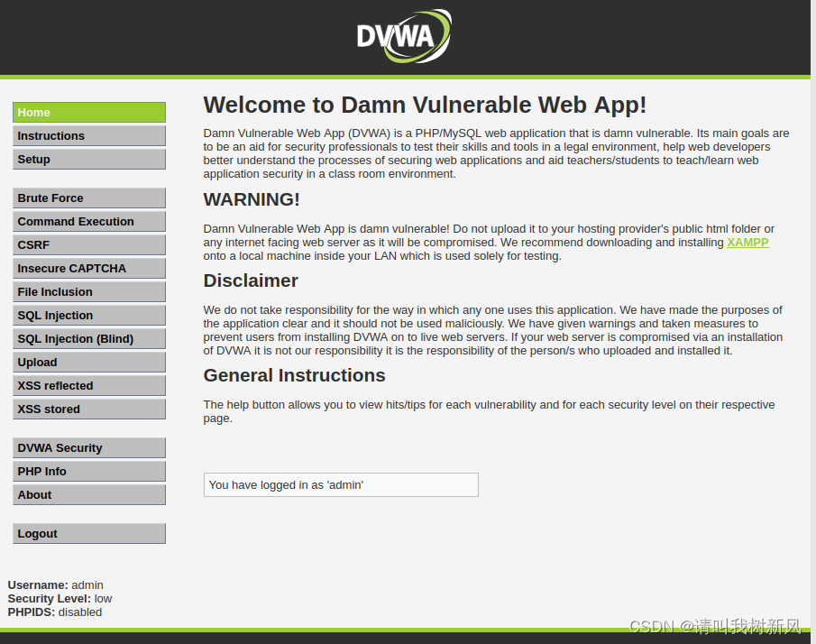Click the Logout button

point(89,534)
